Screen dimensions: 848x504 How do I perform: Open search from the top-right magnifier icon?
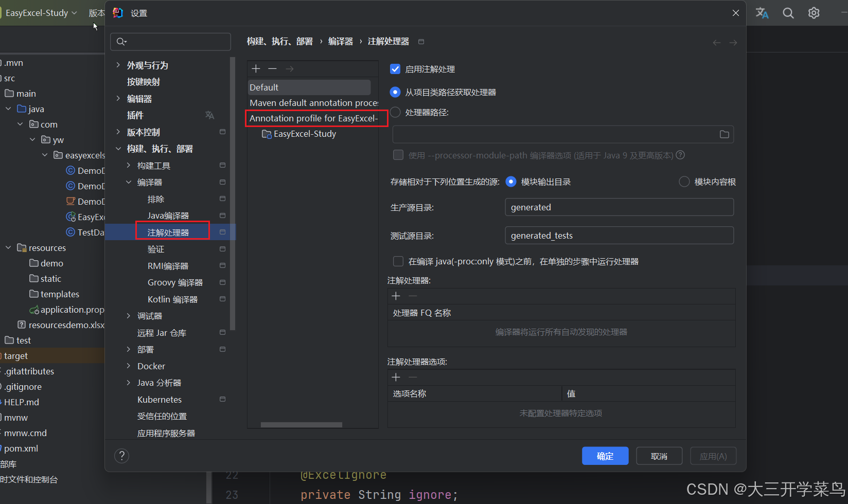tap(788, 13)
